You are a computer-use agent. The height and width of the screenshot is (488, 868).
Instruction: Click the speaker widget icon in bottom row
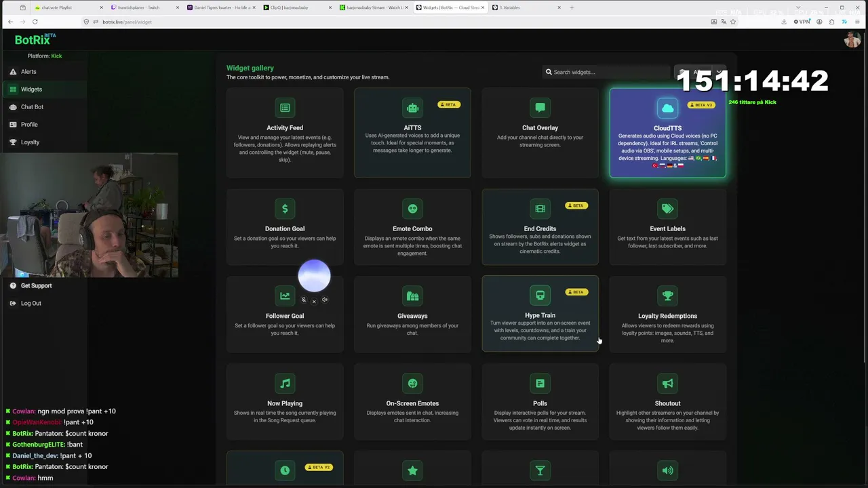pyautogui.click(x=667, y=470)
